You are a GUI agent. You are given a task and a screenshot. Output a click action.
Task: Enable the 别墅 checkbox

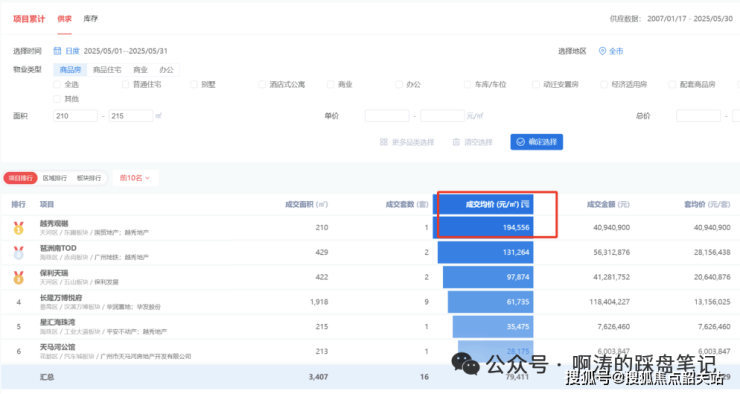(x=193, y=84)
